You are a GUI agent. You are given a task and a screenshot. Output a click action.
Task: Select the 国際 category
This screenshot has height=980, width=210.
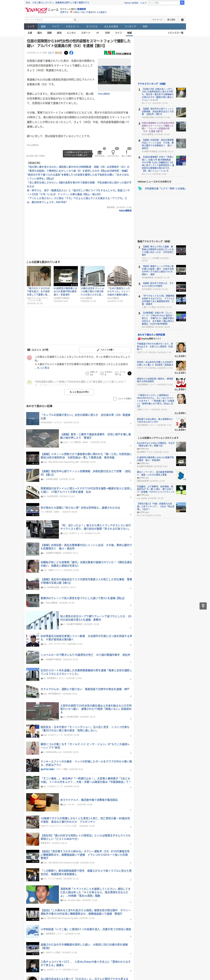[49, 33]
